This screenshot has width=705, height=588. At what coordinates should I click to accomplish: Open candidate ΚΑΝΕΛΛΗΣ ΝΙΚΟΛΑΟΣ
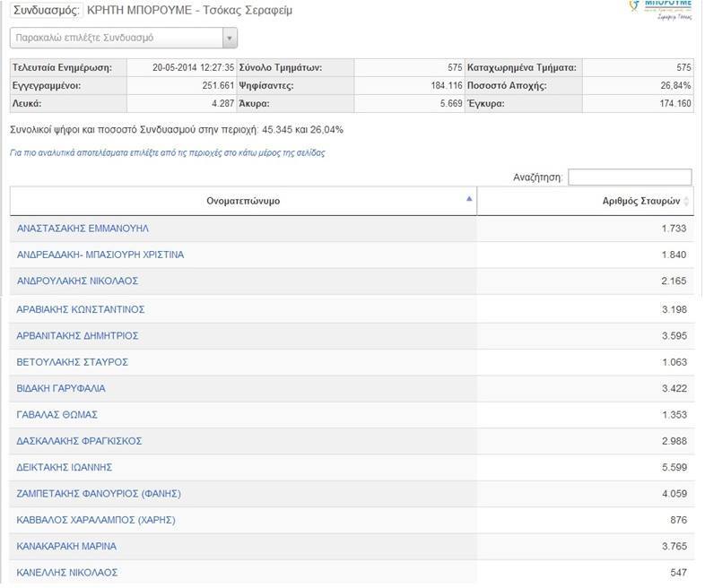67,572
